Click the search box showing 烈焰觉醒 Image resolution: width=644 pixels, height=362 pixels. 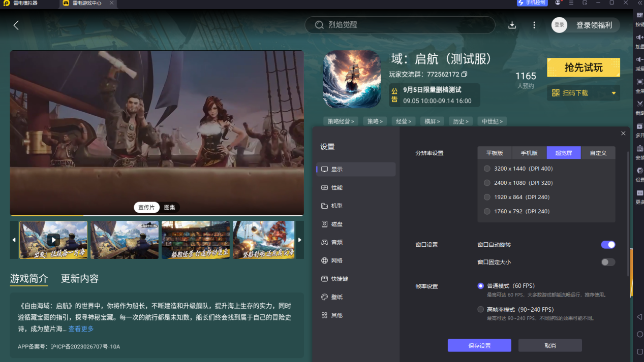coord(400,25)
